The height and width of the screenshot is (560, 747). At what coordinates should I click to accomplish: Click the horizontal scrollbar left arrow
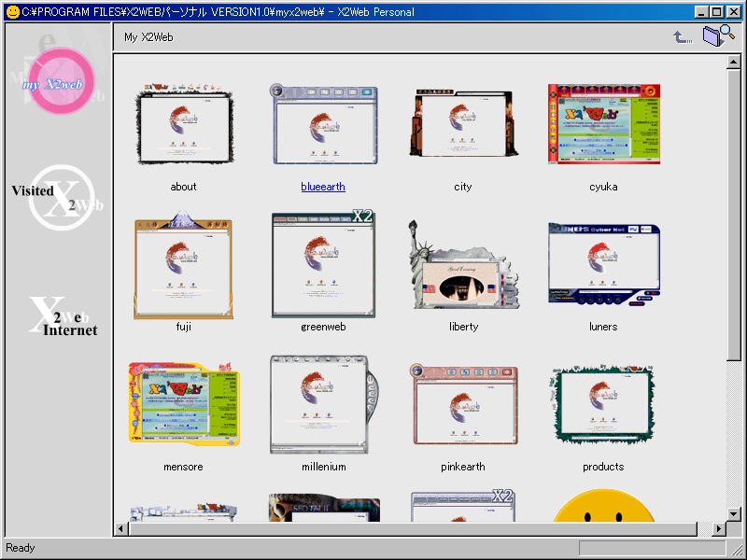tap(121, 528)
